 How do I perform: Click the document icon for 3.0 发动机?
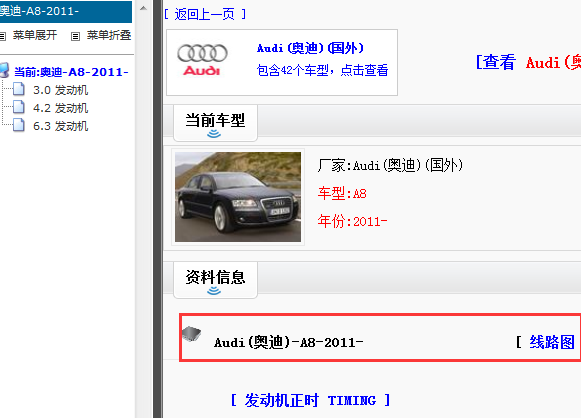[19, 89]
